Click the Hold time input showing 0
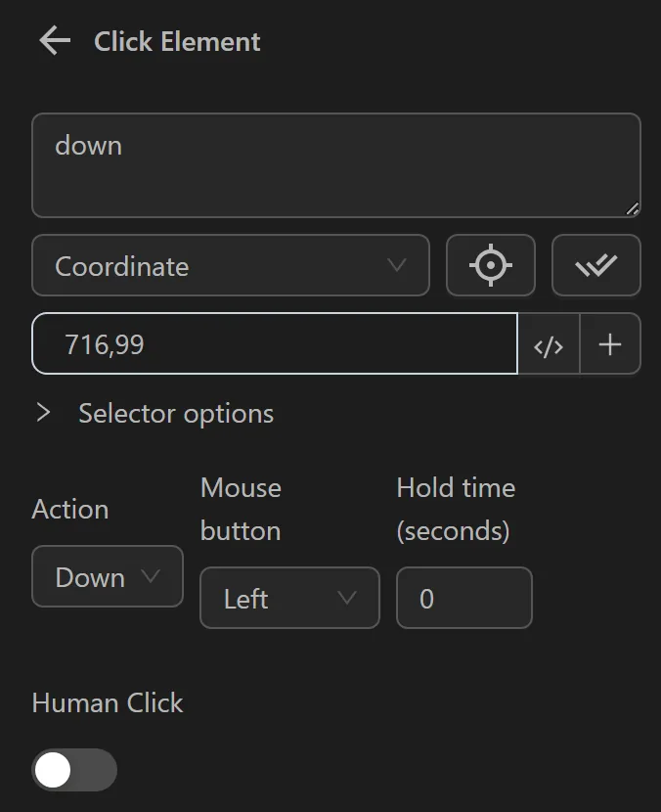 click(463, 598)
